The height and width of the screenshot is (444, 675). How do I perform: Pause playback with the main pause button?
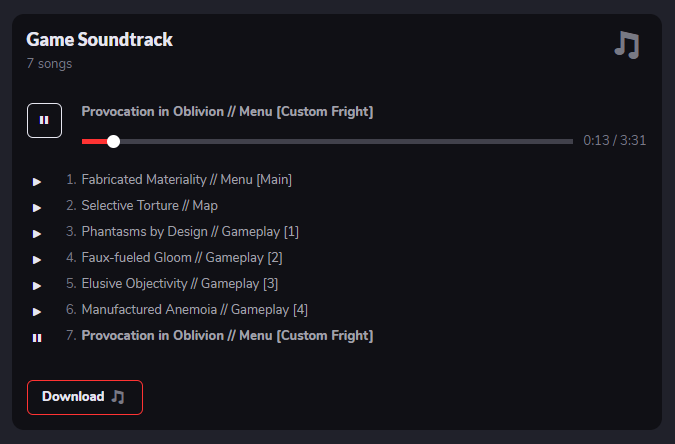[44, 120]
